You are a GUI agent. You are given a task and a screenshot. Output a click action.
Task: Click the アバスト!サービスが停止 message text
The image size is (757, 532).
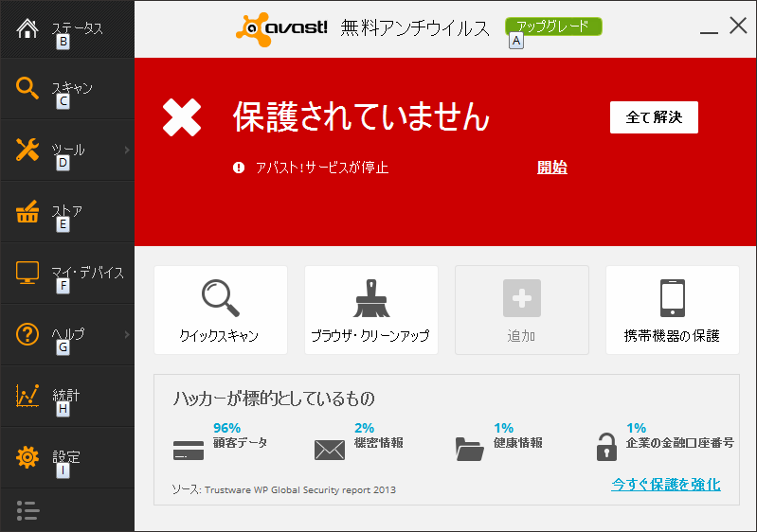tap(322, 168)
